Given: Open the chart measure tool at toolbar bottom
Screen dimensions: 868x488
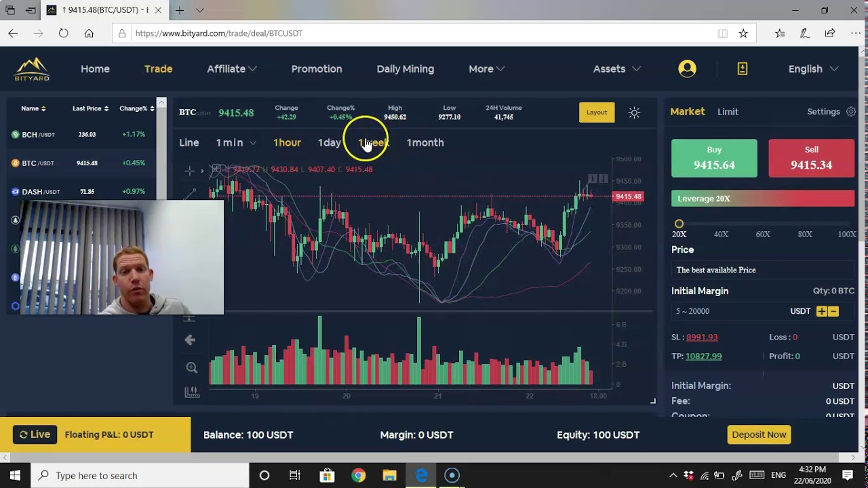Looking at the screenshot, I should 192,392.
